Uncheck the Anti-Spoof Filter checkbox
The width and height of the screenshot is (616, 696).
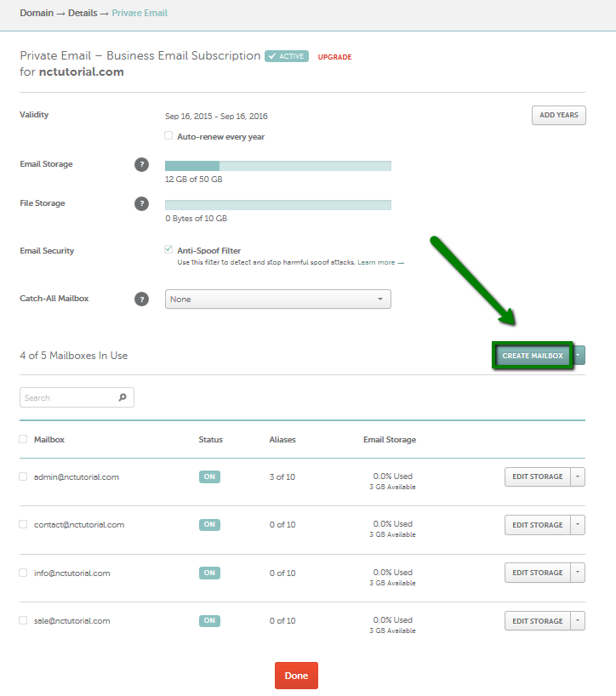pos(168,249)
